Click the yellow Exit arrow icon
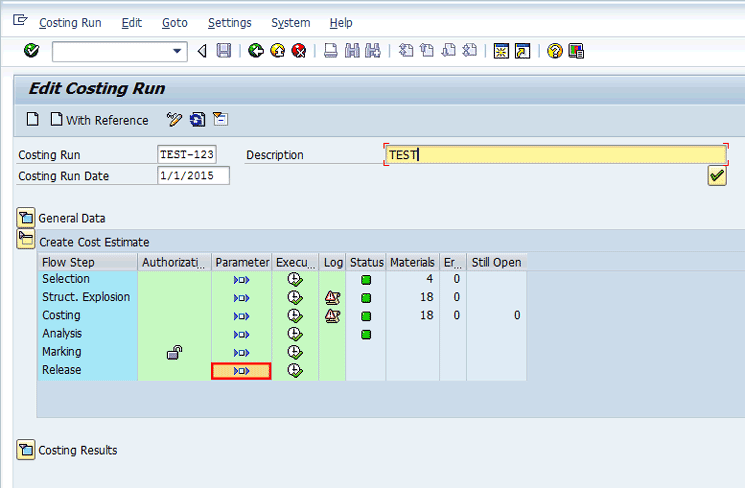Screen dimensions: 745x488 pos(277,50)
